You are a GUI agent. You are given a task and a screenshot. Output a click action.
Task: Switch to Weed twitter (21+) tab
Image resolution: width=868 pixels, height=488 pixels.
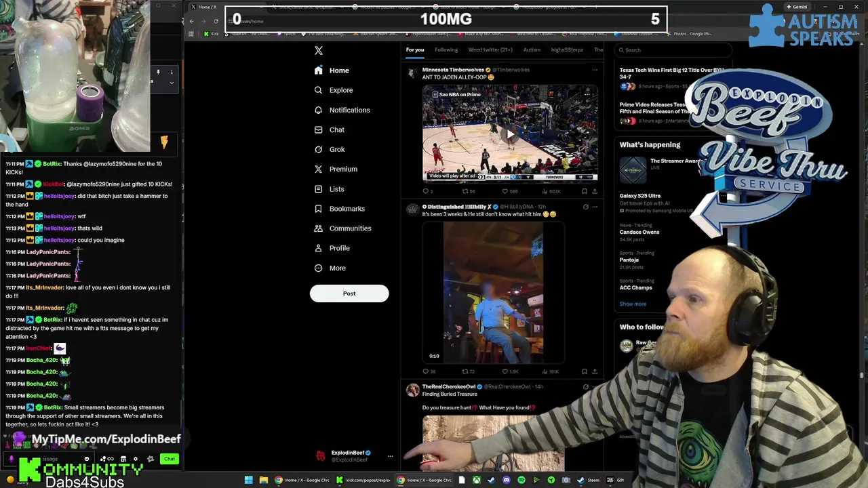point(490,49)
